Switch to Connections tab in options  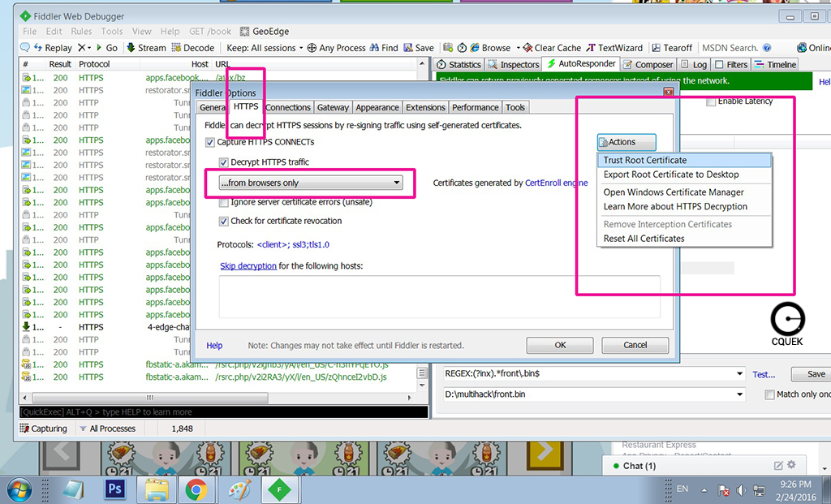[x=288, y=107]
